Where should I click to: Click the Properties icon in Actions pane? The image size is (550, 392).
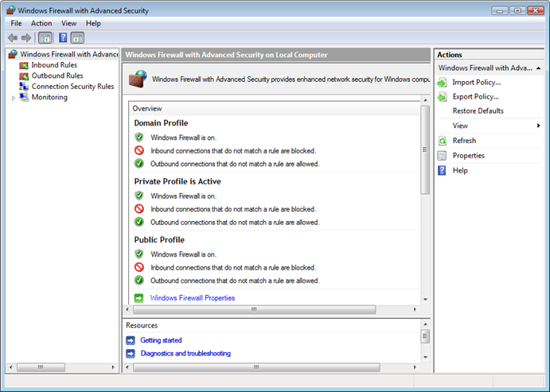pos(443,156)
